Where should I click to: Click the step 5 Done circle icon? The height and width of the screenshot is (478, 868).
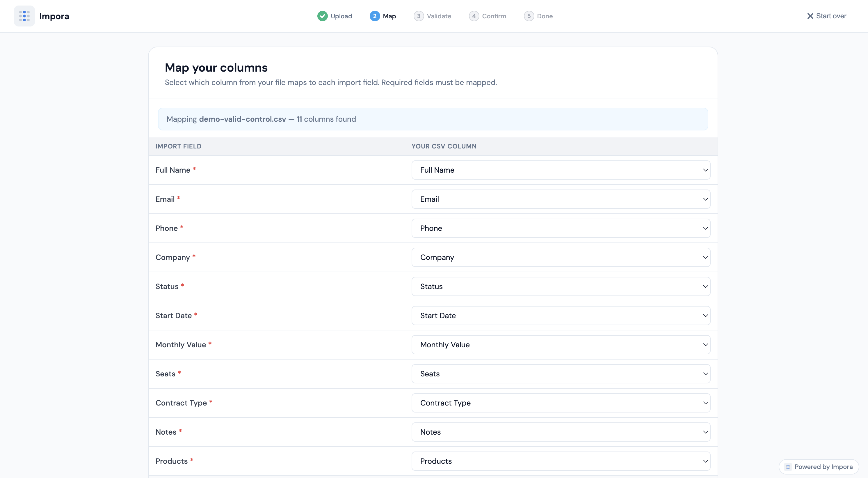[529, 16]
